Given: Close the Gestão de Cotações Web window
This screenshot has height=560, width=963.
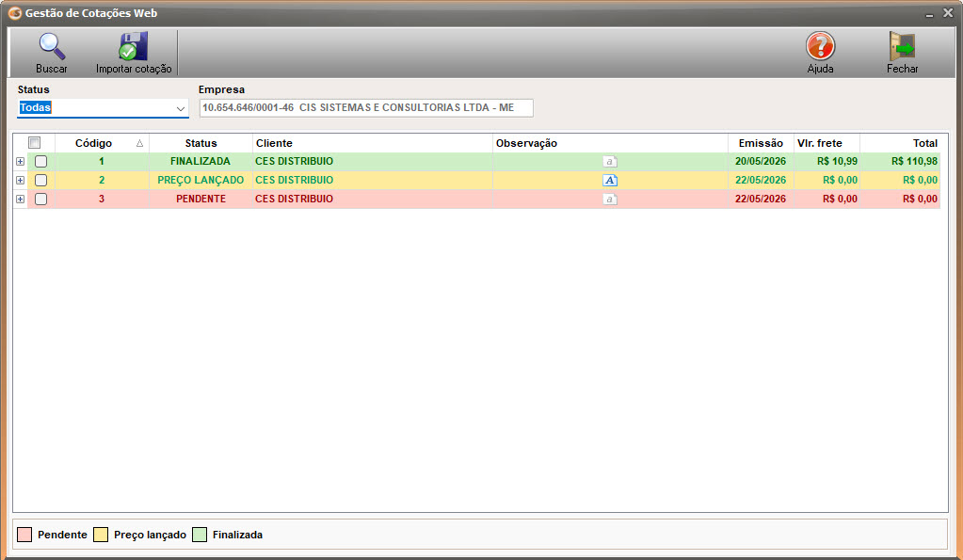Looking at the screenshot, I should tap(948, 13).
